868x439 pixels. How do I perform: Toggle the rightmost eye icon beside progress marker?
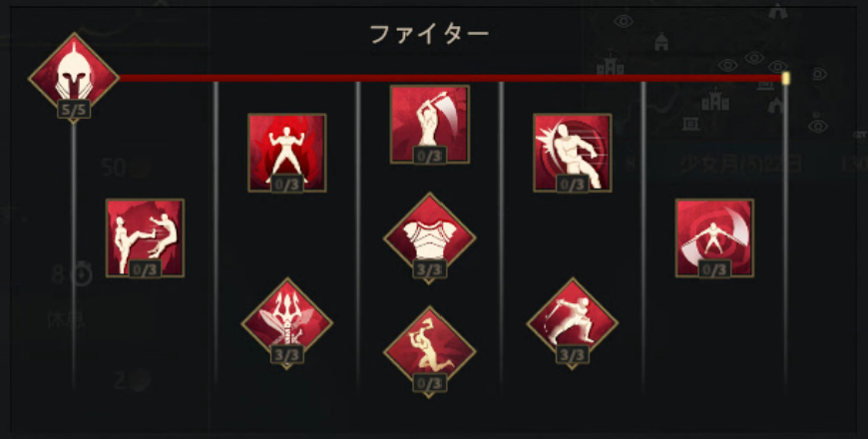(x=819, y=73)
